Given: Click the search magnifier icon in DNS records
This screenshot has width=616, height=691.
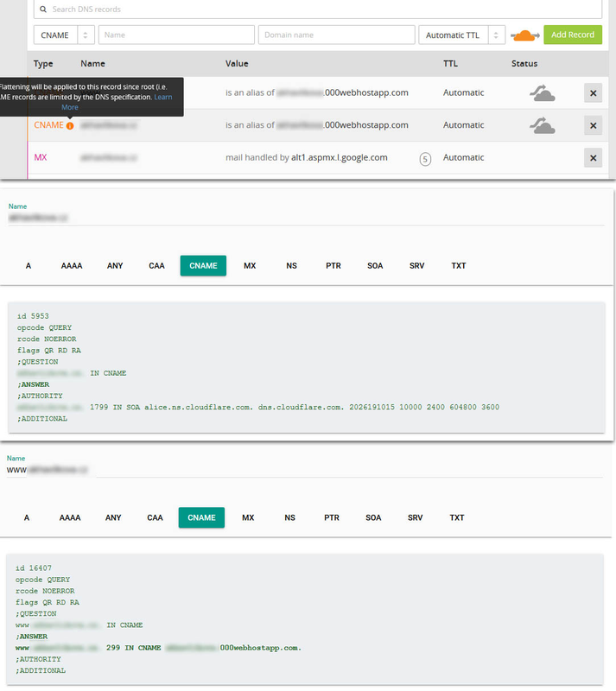Looking at the screenshot, I should click(42, 10).
